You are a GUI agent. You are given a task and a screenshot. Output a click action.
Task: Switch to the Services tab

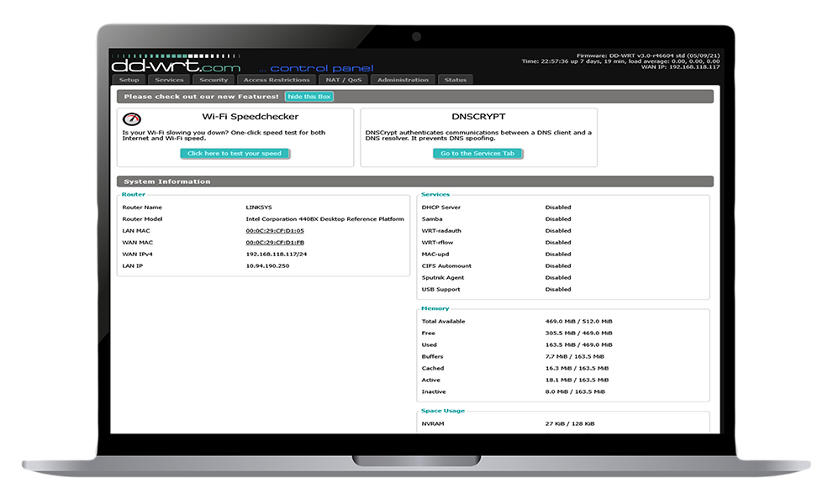[169, 80]
